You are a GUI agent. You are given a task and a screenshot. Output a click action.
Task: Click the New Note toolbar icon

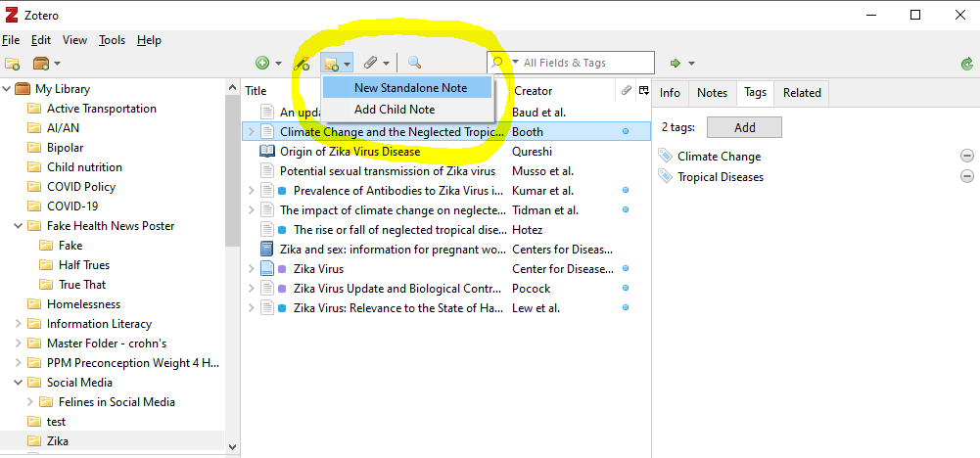[x=331, y=63]
